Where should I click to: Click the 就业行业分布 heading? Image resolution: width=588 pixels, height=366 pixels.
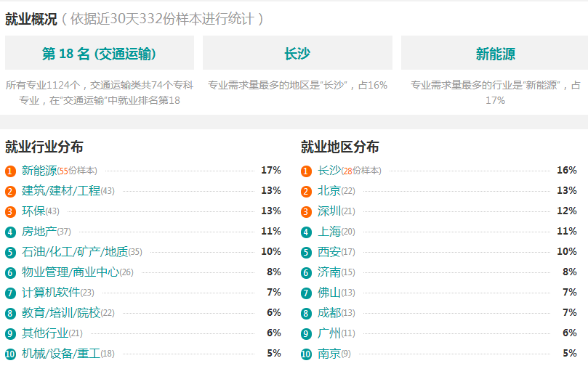point(44,147)
